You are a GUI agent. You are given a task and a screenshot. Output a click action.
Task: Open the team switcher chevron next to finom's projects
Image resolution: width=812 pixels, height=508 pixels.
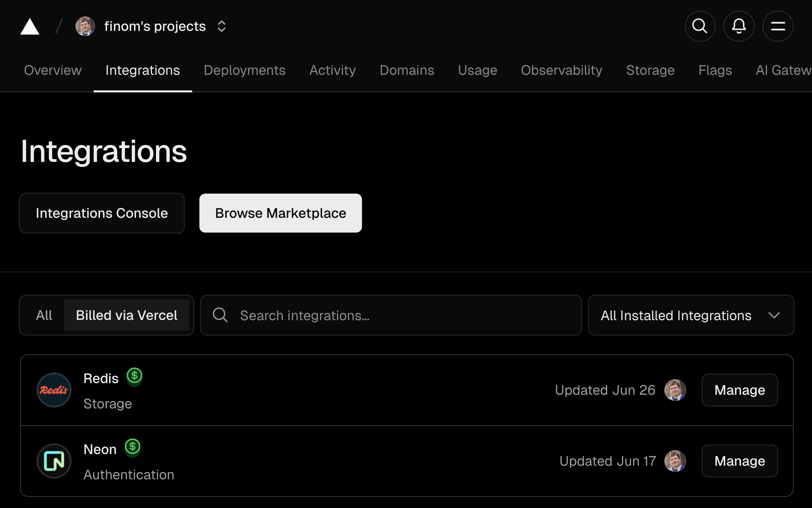(x=222, y=26)
